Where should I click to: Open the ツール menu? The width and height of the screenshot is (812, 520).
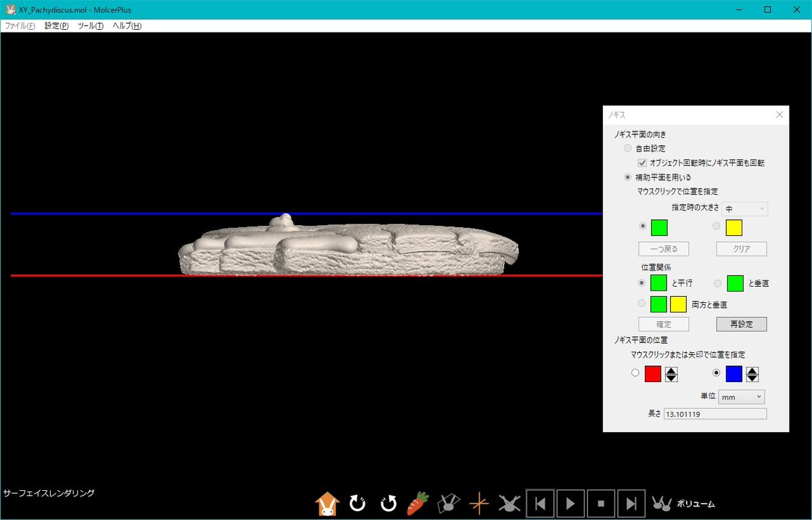91,26
